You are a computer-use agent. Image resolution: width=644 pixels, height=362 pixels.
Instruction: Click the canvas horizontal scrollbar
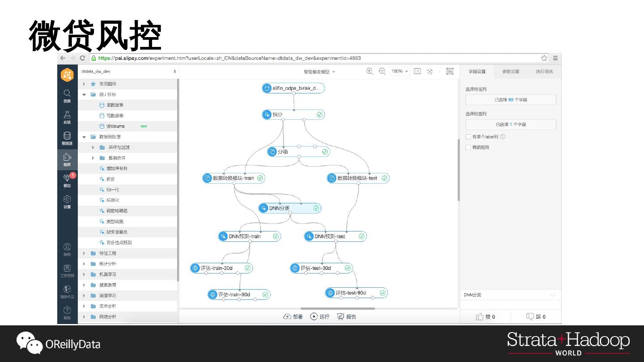click(x=338, y=308)
